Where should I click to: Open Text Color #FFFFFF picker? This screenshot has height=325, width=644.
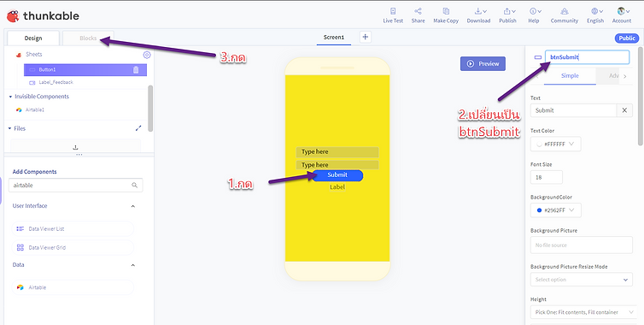556,144
